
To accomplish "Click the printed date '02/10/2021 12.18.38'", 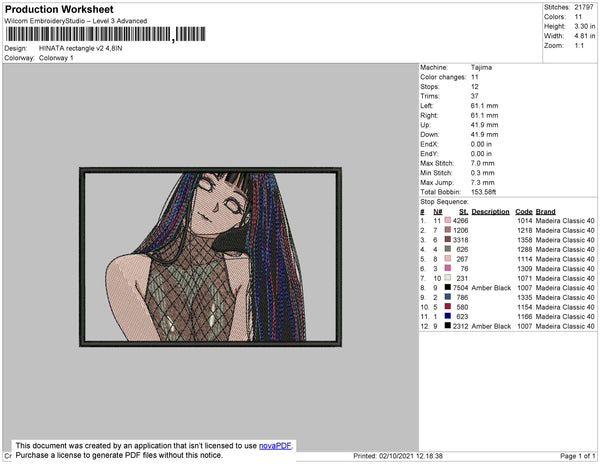I will 411,456.
